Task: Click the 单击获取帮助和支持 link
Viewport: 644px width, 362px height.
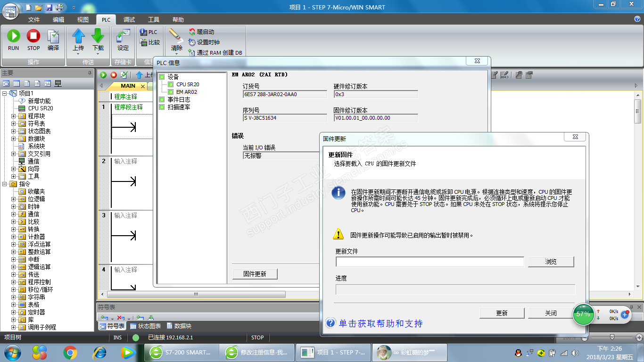Action: 381,323
